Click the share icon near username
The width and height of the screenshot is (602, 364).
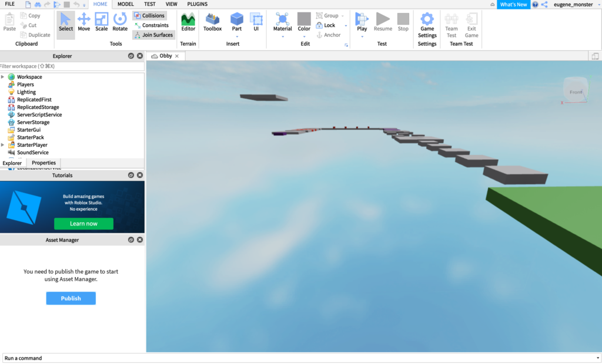tap(544, 5)
